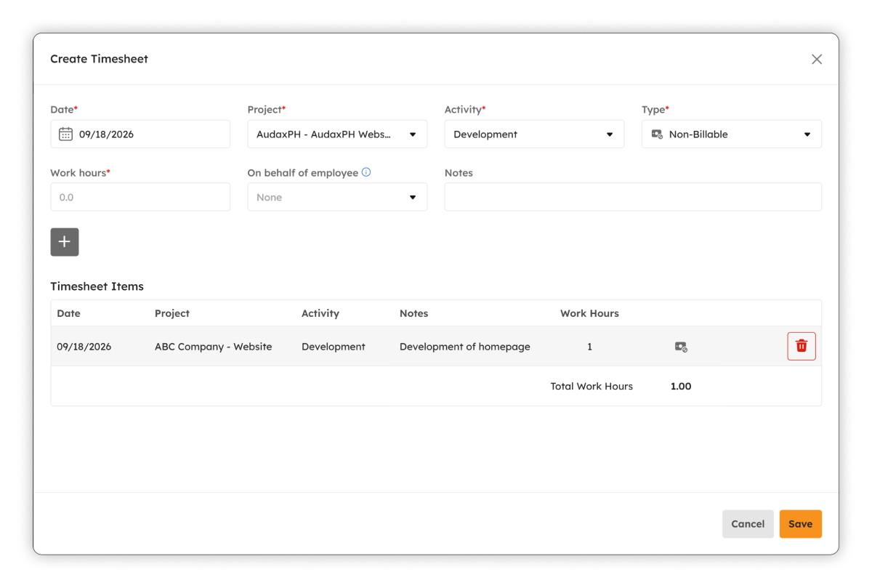The image size is (872, 588).
Task: Click the plus button to add timesheet item
Action: tap(65, 242)
